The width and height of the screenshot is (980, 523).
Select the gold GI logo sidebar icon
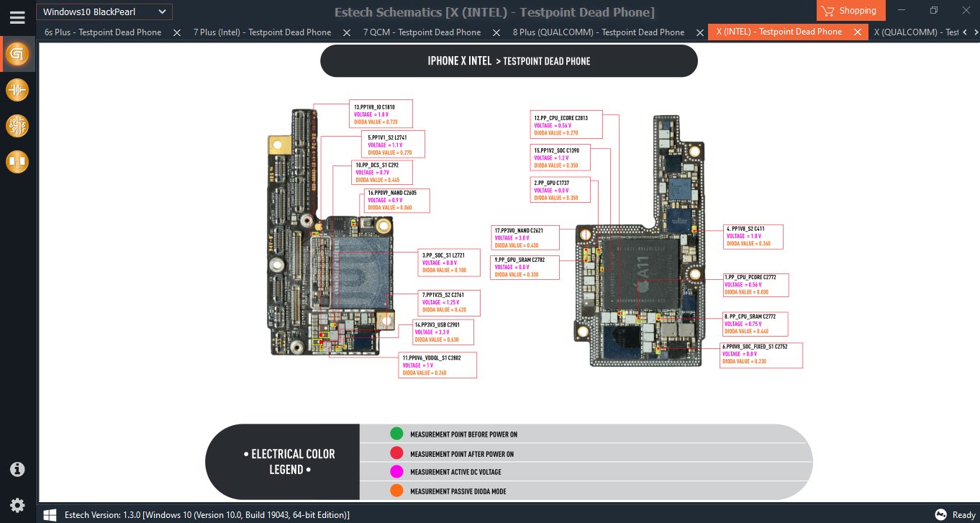click(17, 54)
